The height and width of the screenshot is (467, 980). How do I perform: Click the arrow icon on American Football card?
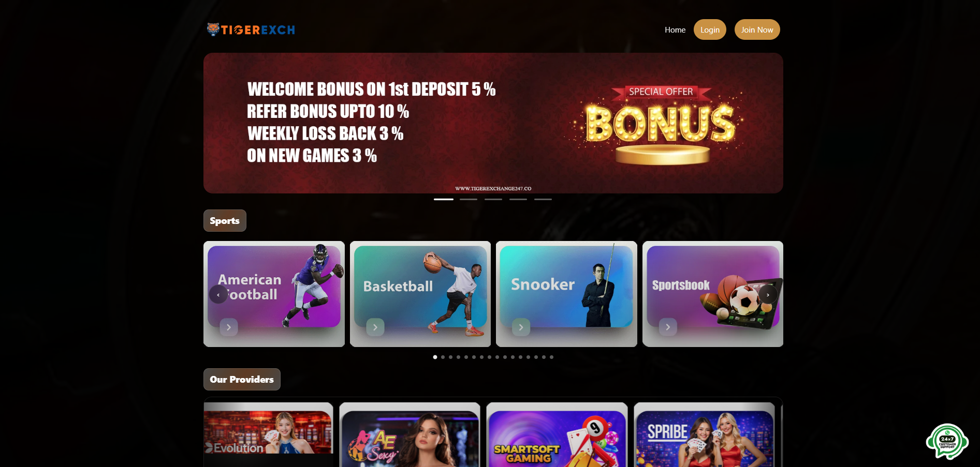point(229,327)
